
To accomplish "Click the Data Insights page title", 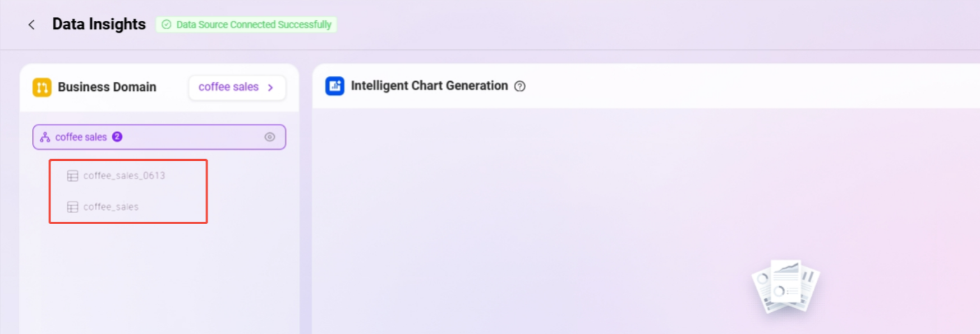I will click(x=99, y=24).
